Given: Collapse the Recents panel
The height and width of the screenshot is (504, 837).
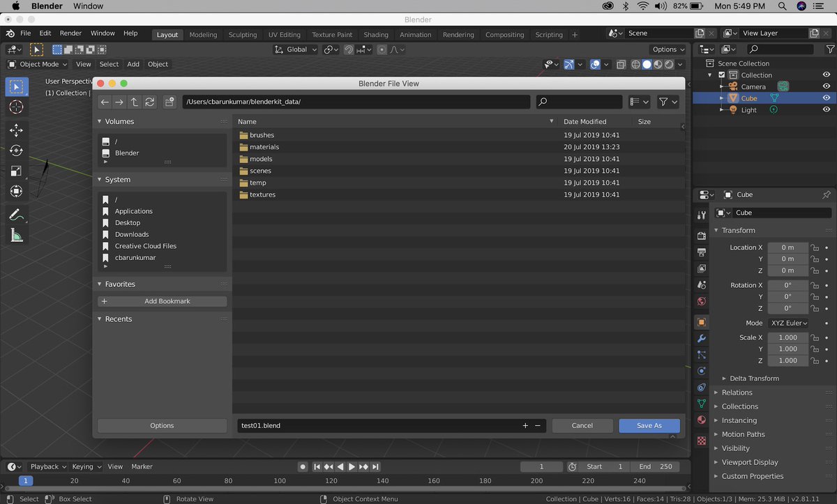Looking at the screenshot, I should pyautogui.click(x=100, y=319).
